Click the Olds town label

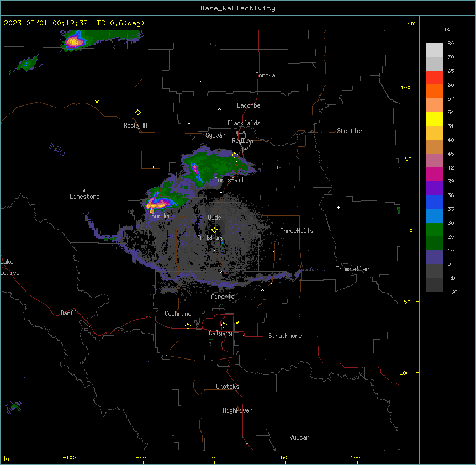pos(214,218)
